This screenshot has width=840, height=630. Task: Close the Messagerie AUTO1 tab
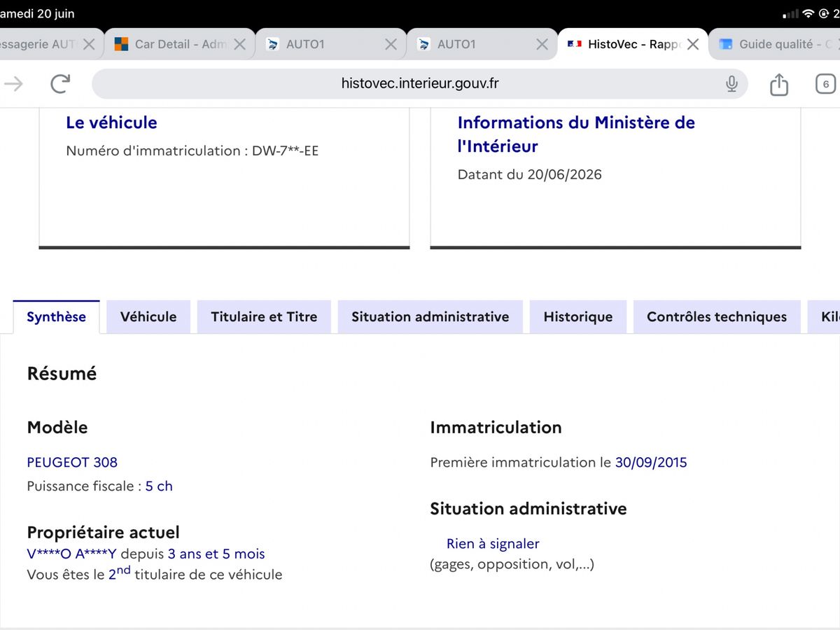point(89,44)
